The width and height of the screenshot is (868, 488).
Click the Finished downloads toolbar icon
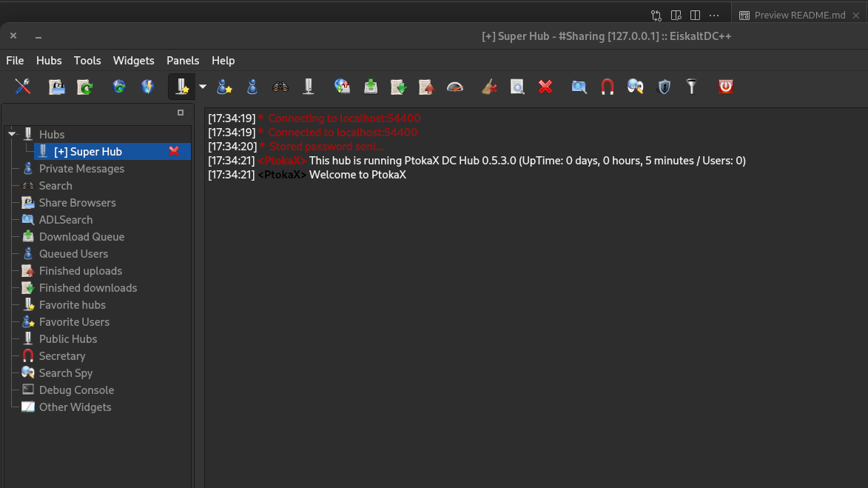pyautogui.click(x=399, y=87)
